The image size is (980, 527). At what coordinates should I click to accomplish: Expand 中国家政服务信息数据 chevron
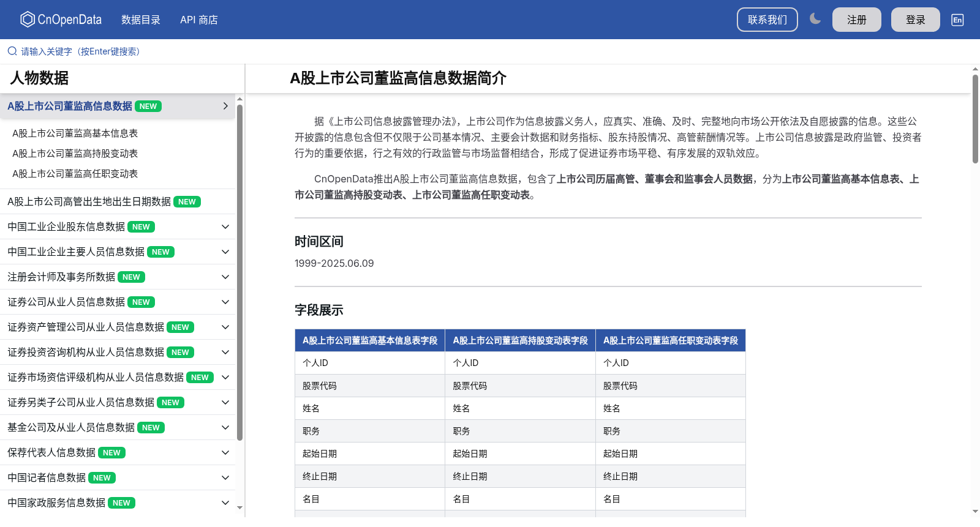coord(225,503)
